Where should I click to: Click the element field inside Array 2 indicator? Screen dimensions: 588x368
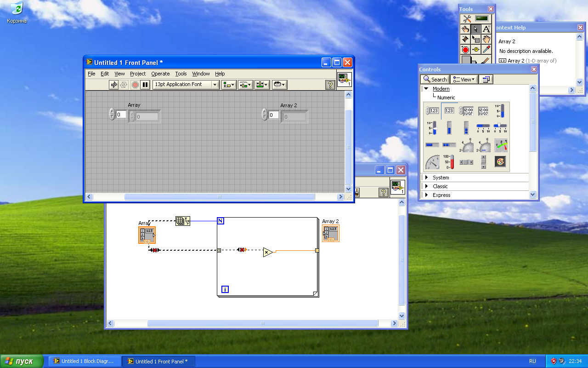(294, 117)
